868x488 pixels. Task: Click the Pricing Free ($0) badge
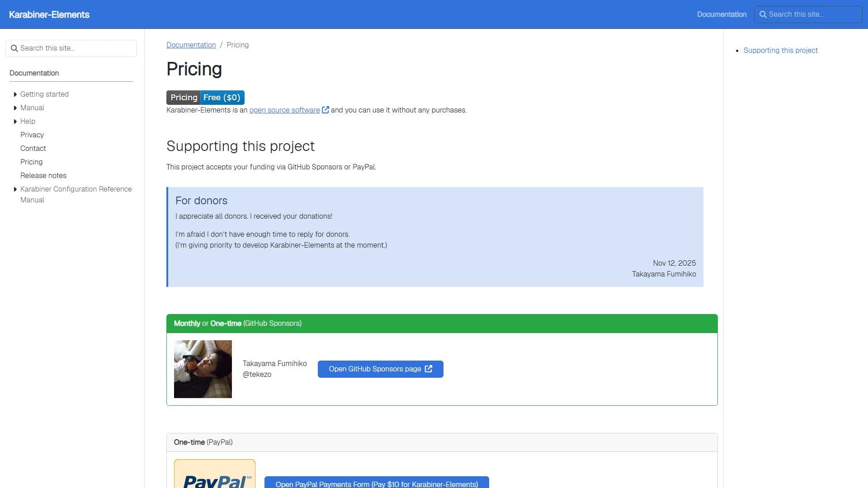205,98
